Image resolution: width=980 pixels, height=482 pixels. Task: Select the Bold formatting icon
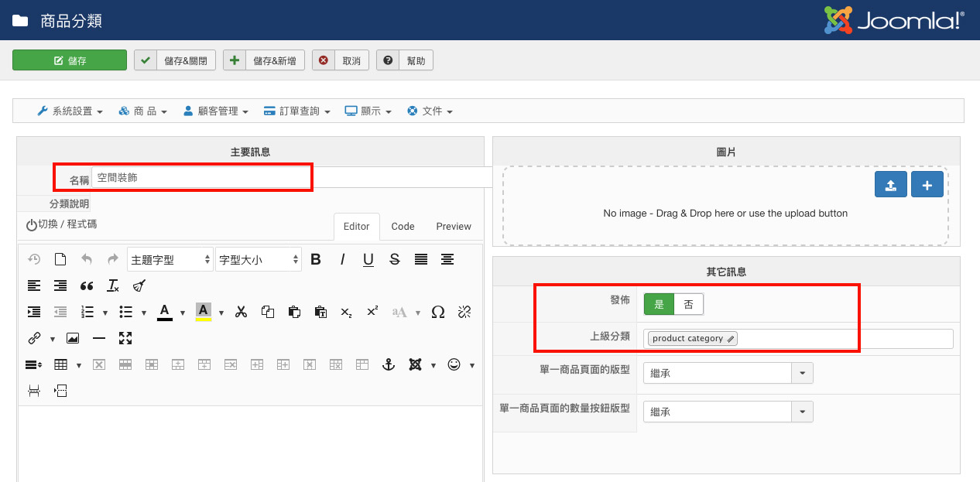[315, 259]
